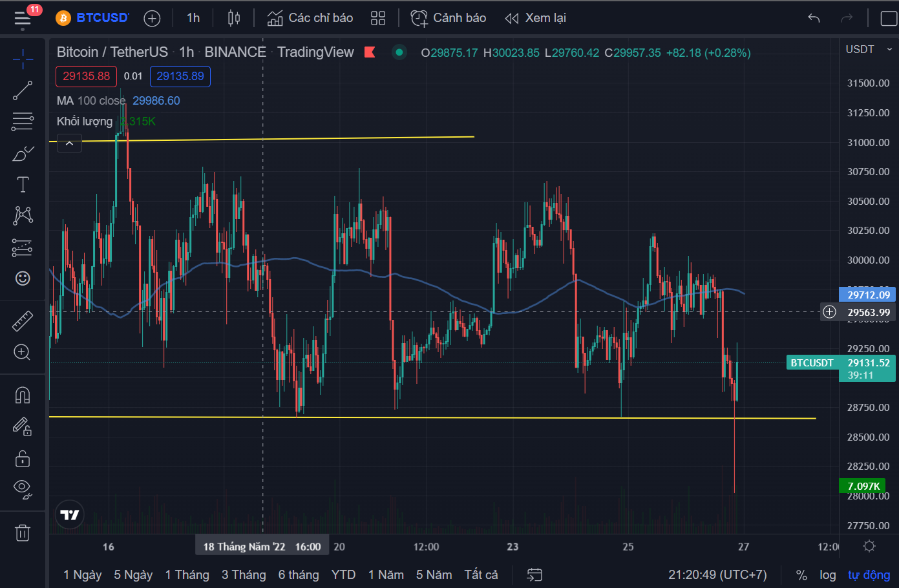Image resolution: width=899 pixels, height=588 pixels.
Task: Toggle percent scale mode
Action: point(801,574)
